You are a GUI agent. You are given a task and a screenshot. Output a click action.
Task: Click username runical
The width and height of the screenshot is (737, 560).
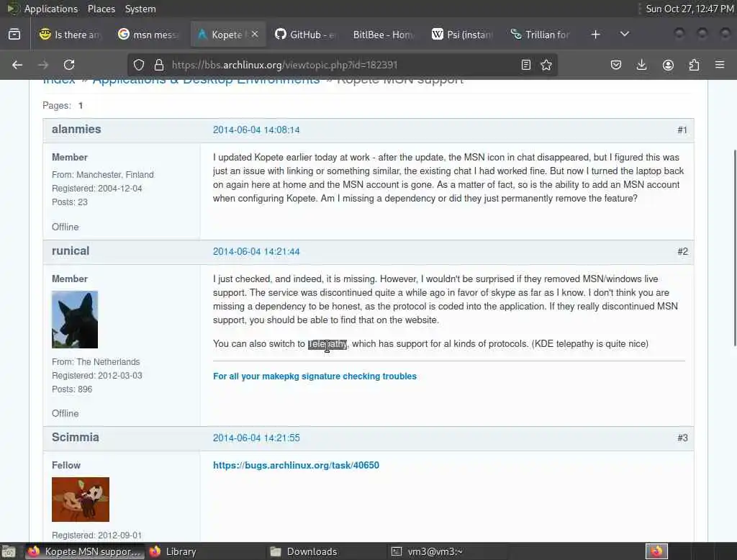point(71,250)
